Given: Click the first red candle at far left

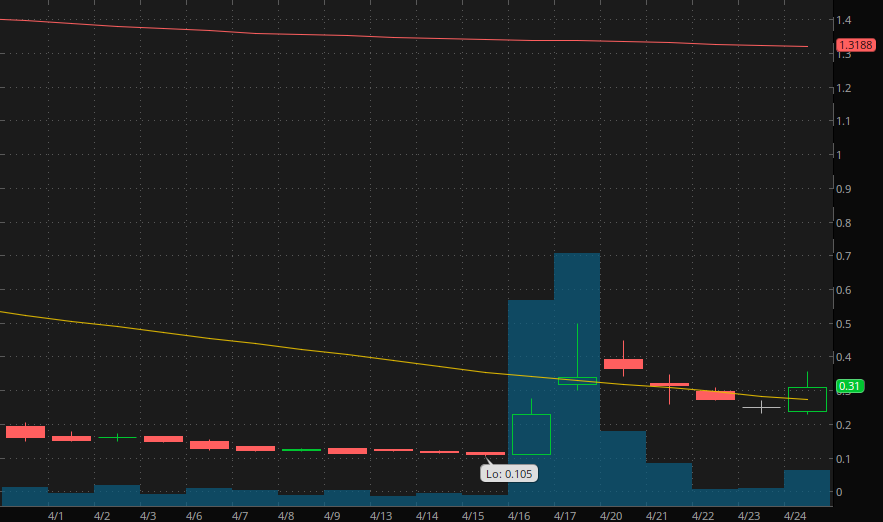Looking at the screenshot, I should 25,432.
